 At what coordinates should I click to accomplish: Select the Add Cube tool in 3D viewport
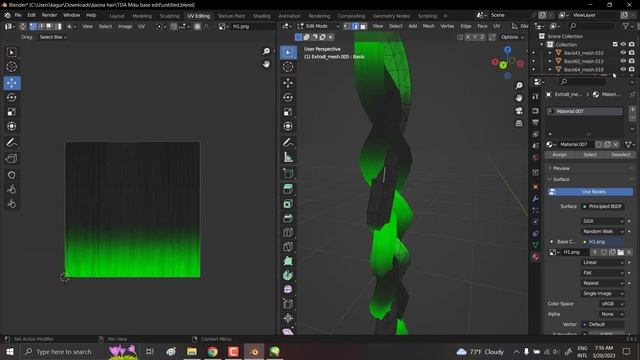click(288, 173)
